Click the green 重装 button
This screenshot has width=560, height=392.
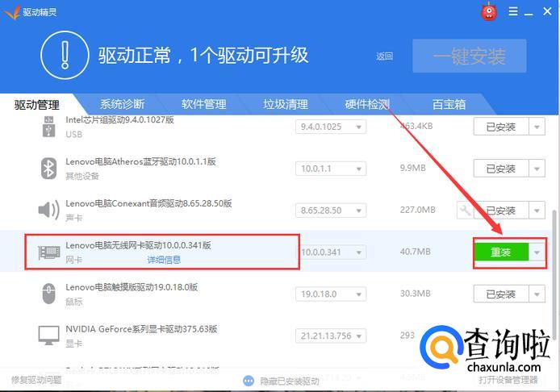pos(501,252)
